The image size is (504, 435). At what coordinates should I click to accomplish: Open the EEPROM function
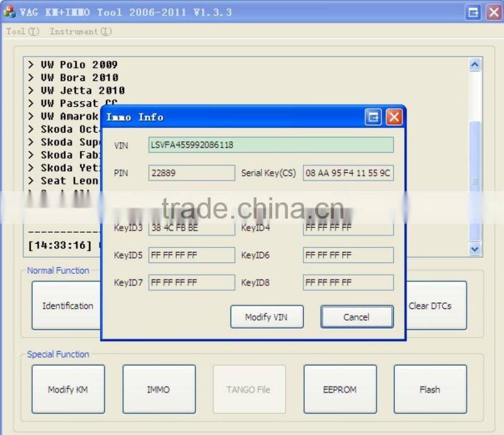point(340,389)
